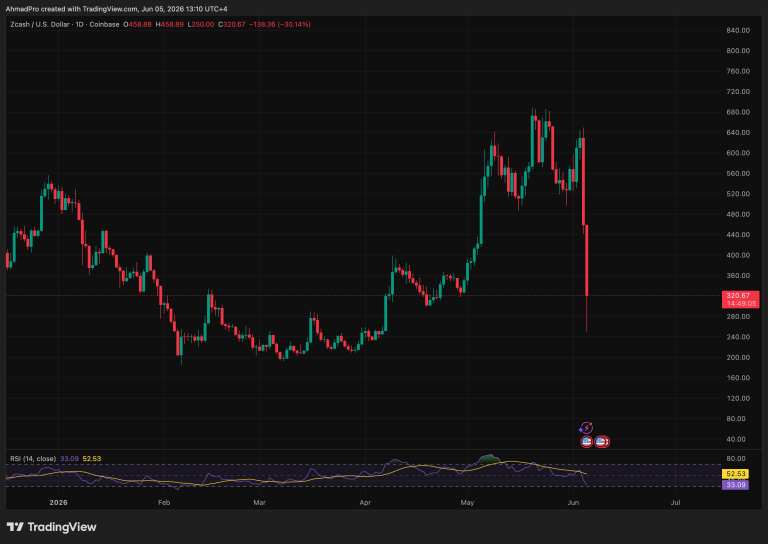Click the 440.00 price axis label
The height and width of the screenshot is (544, 768).
coord(738,235)
